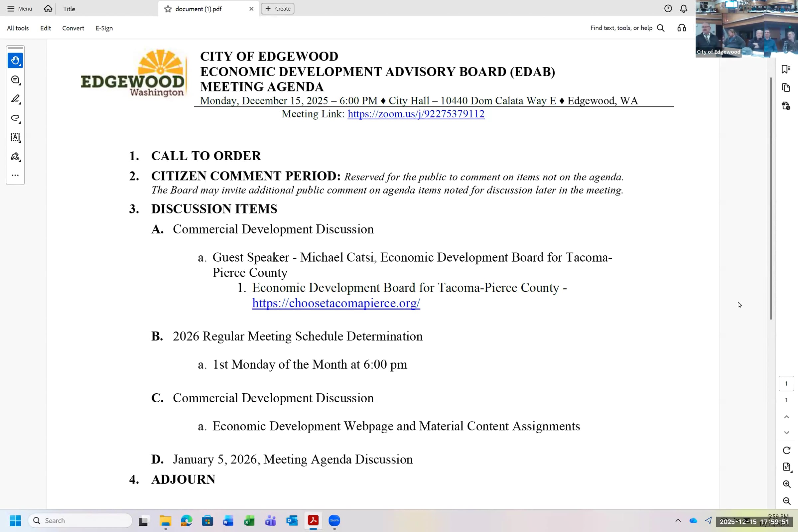
Task: Choose the freehand draw loop tool
Action: click(15, 118)
